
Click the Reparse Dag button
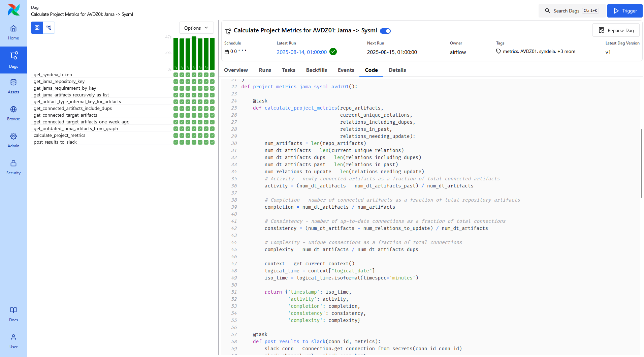click(x=616, y=30)
